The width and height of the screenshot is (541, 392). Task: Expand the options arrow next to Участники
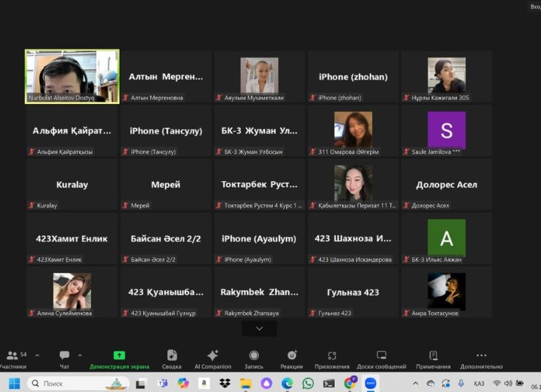[37, 355]
